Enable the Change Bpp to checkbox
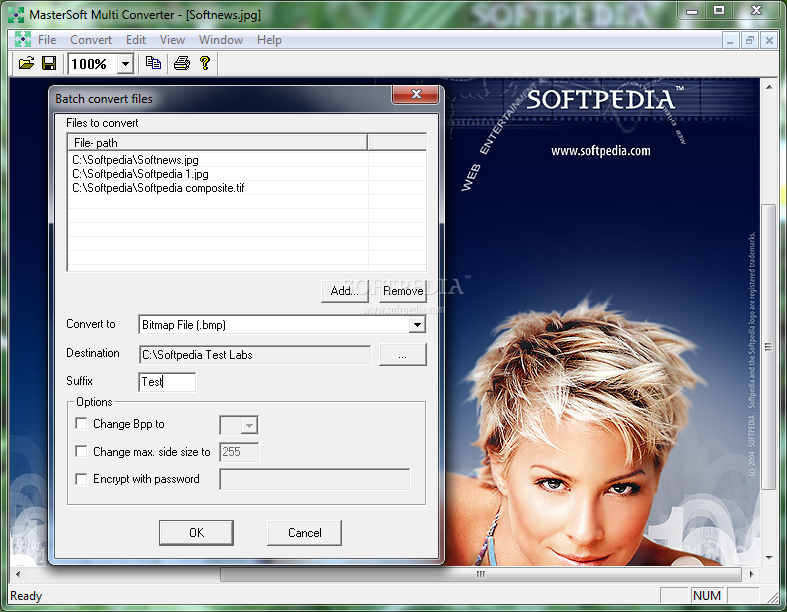Viewport: 787px width, 612px height. click(x=81, y=424)
